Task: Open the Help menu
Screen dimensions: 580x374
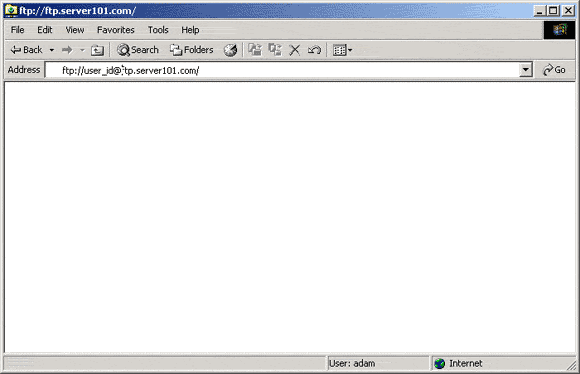Action: (x=190, y=30)
